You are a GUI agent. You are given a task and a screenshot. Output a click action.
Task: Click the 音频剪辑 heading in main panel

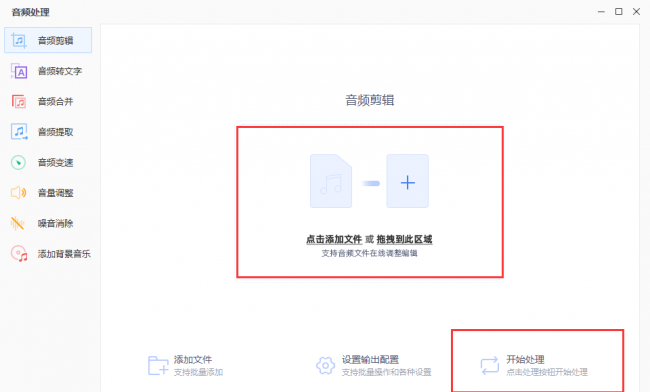370,100
